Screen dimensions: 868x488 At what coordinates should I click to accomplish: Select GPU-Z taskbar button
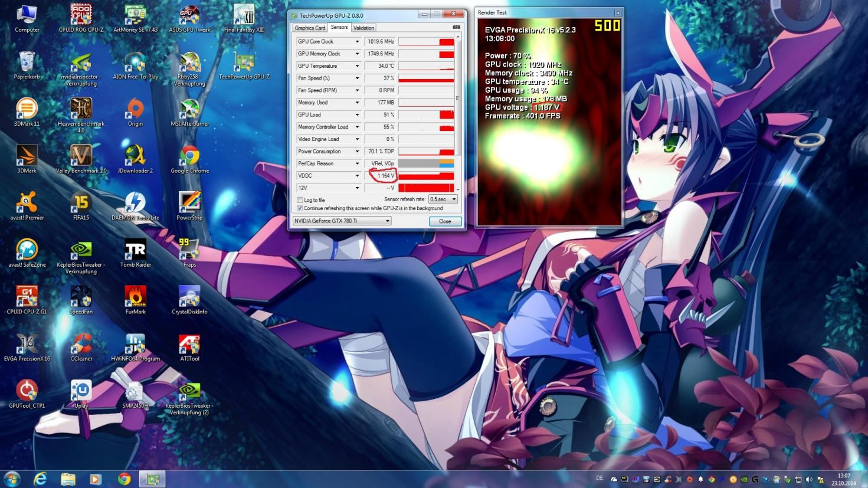152,479
